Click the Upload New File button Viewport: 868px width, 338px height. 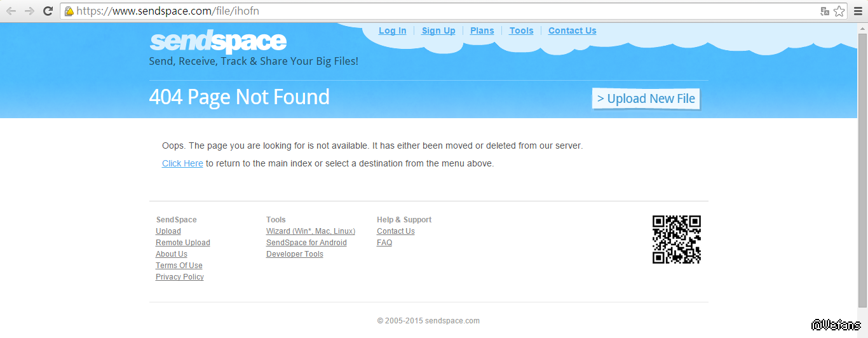point(646,98)
